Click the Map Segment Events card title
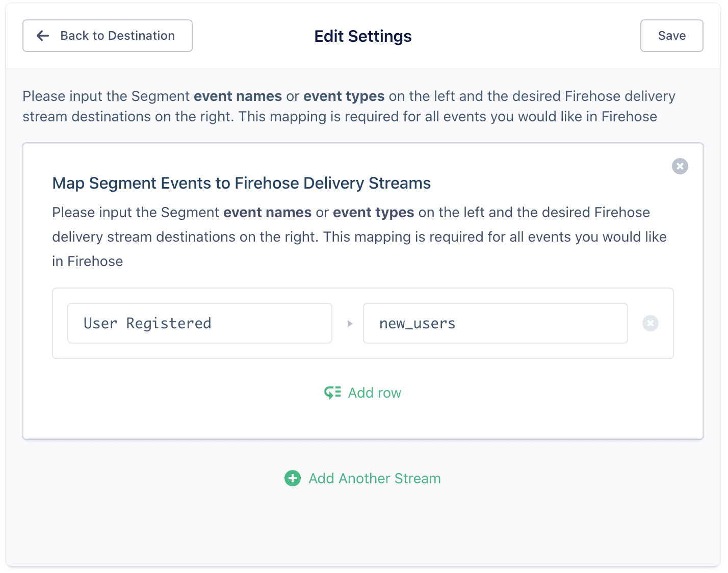The image size is (728, 573). (241, 183)
